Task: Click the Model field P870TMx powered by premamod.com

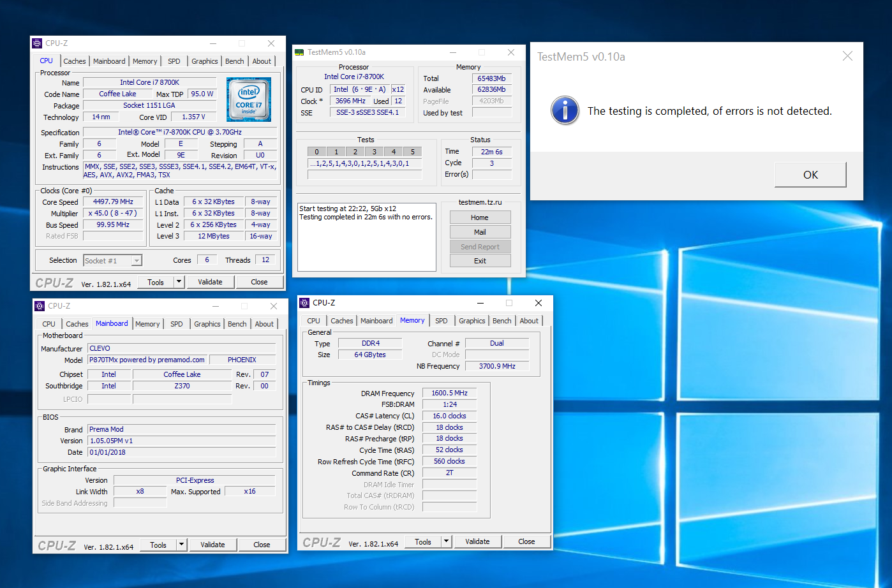Action: coord(147,360)
